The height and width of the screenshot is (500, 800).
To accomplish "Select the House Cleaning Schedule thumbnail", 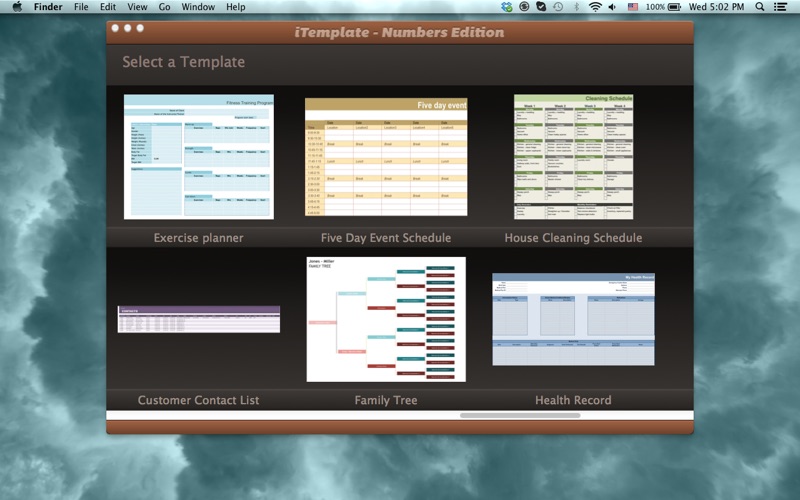I will (573, 157).
